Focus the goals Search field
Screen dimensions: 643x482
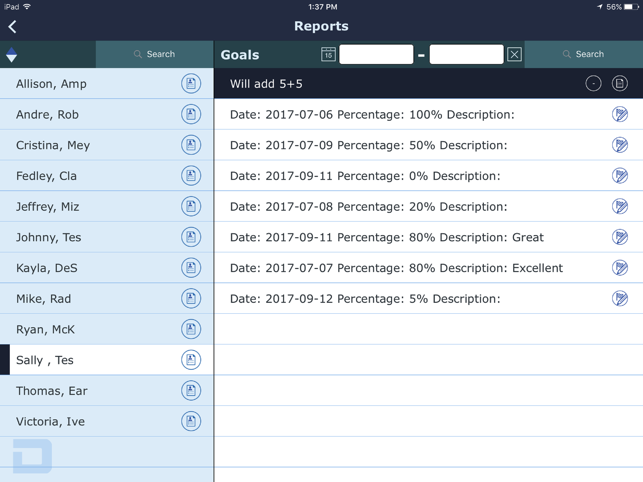pos(584,54)
